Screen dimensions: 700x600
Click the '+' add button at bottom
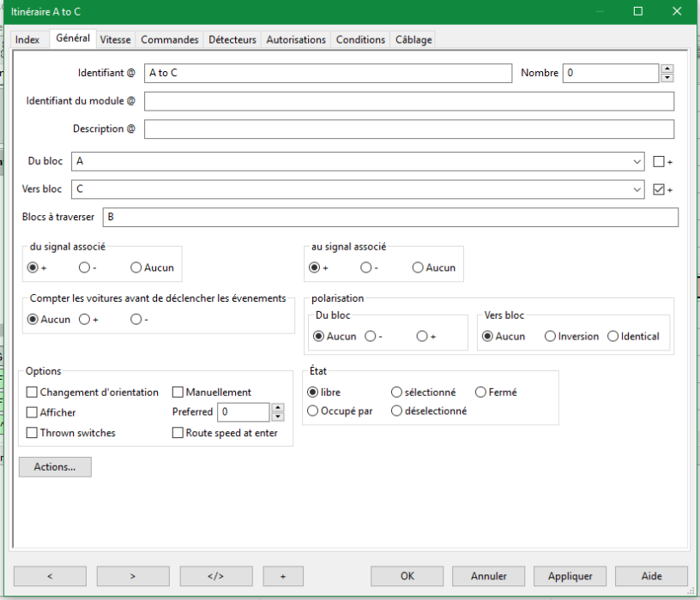tap(283, 576)
